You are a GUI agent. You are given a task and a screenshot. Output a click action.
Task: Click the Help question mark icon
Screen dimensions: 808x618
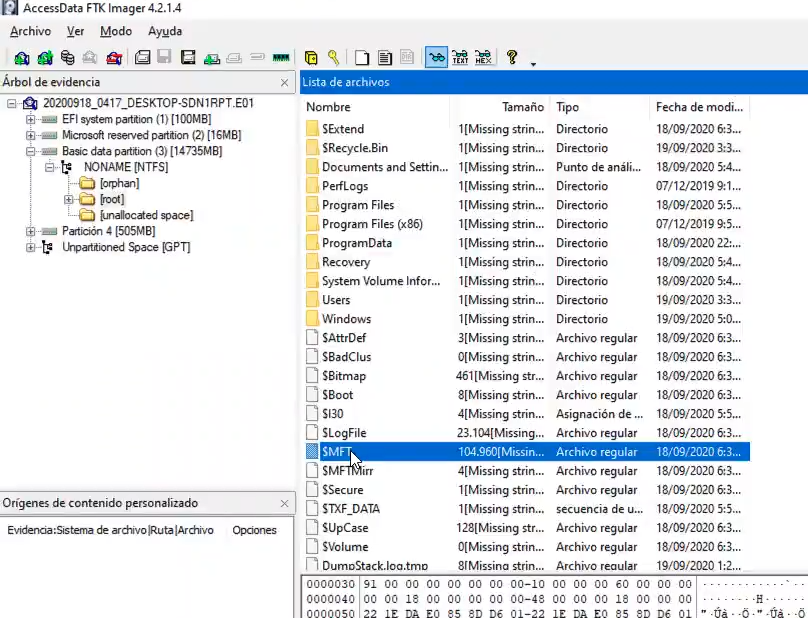tap(512, 57)
